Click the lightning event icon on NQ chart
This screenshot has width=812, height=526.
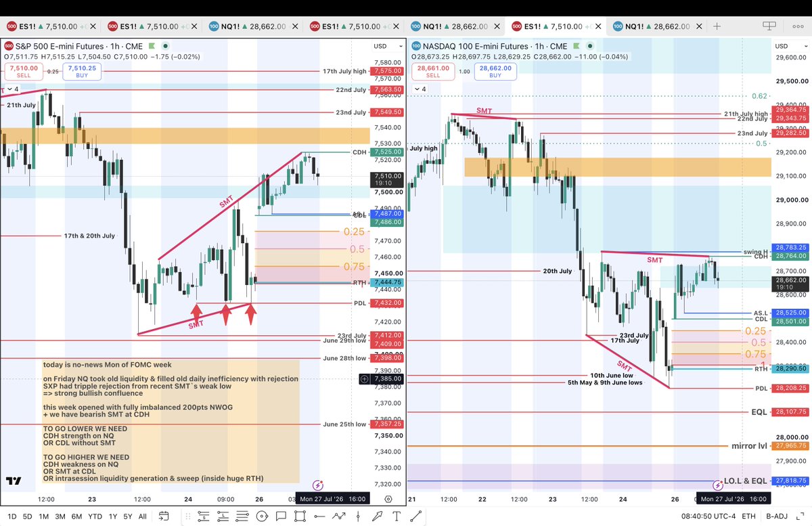[718, 485]
